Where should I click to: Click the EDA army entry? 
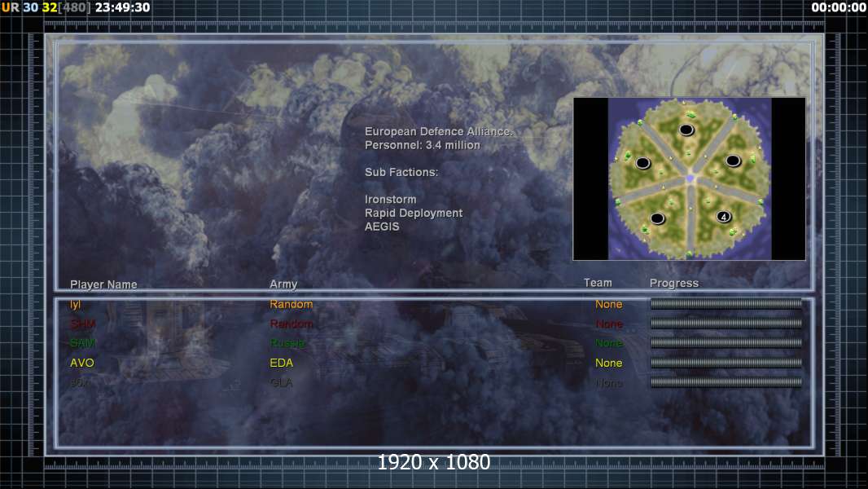281,363
